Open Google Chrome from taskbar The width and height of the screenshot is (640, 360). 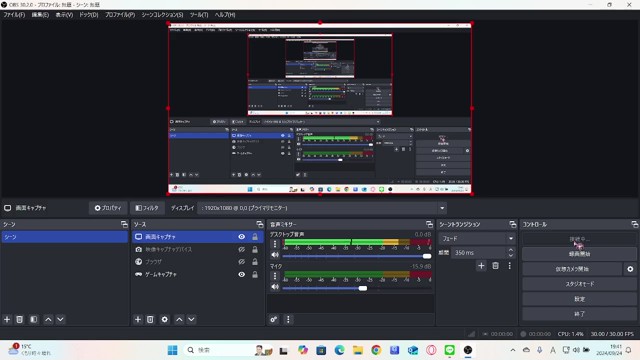[x=376, y=350]
